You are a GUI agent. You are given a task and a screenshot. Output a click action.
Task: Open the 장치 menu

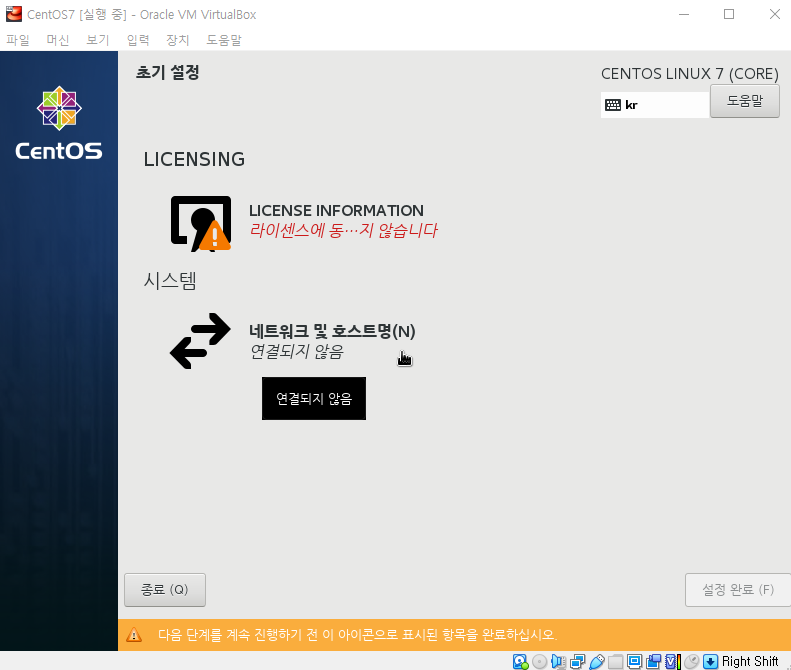tap(178, 40)
